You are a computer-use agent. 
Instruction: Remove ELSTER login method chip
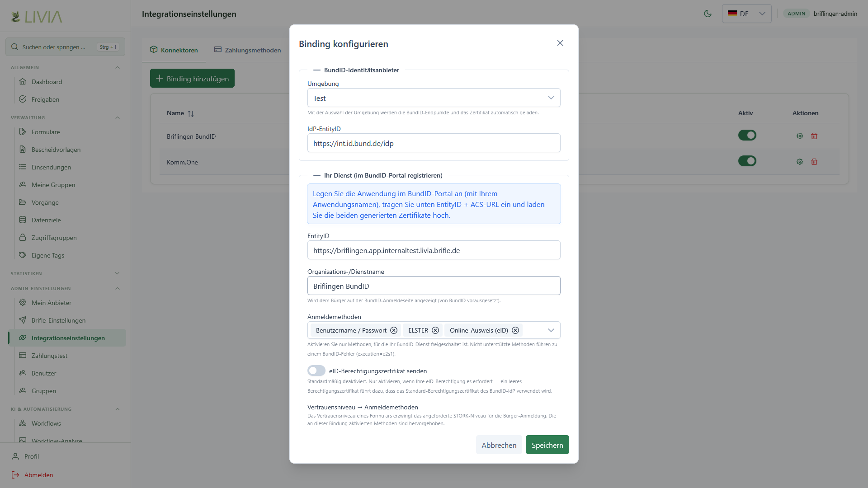(x=435, y=330)
